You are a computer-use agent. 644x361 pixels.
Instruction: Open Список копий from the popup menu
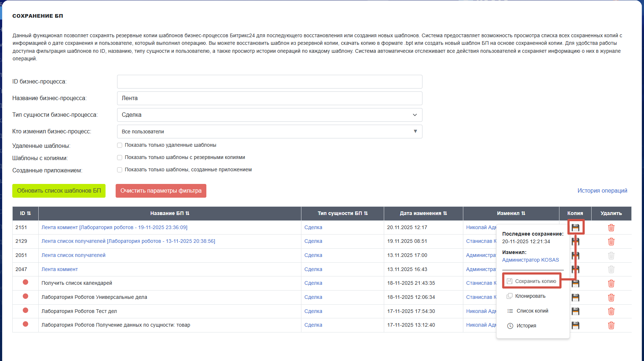[x=528, y=311]
